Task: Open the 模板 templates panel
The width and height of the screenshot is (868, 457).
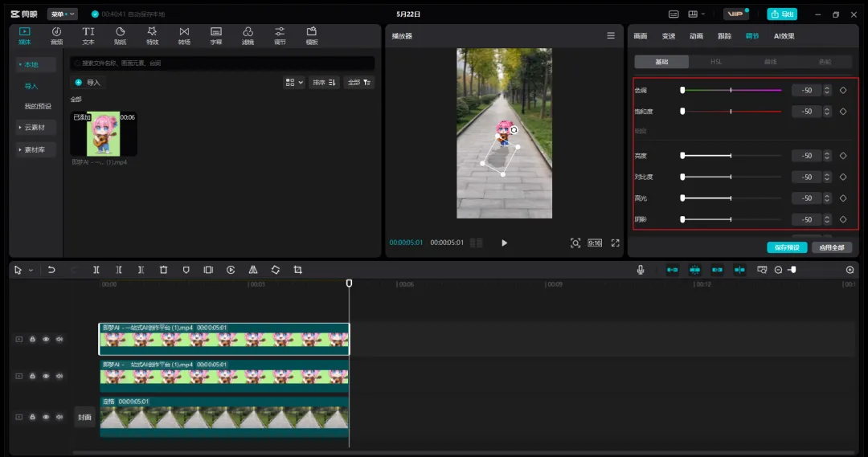Action: (x=312, y=35)
